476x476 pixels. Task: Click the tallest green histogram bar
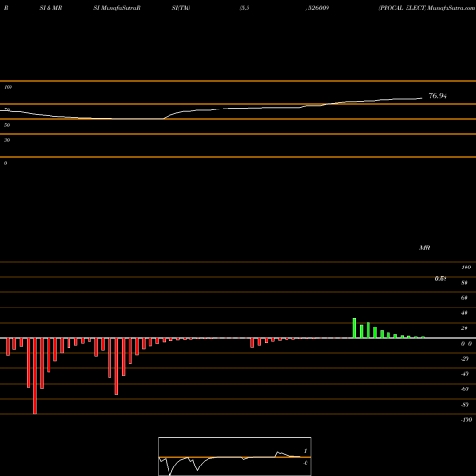point(354,327)
